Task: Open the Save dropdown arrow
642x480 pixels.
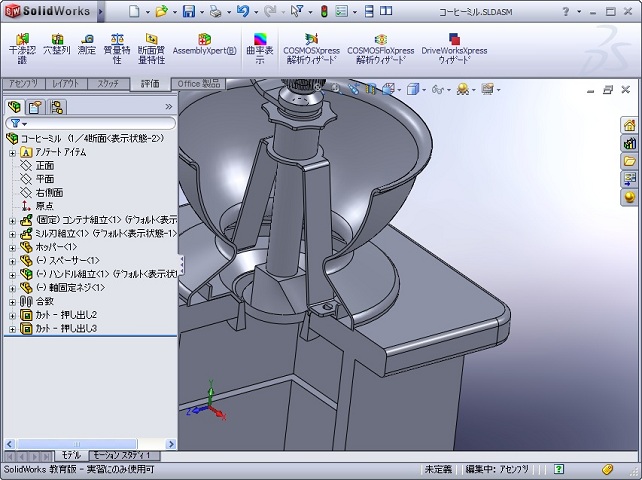Action: (x=202, y=12)
